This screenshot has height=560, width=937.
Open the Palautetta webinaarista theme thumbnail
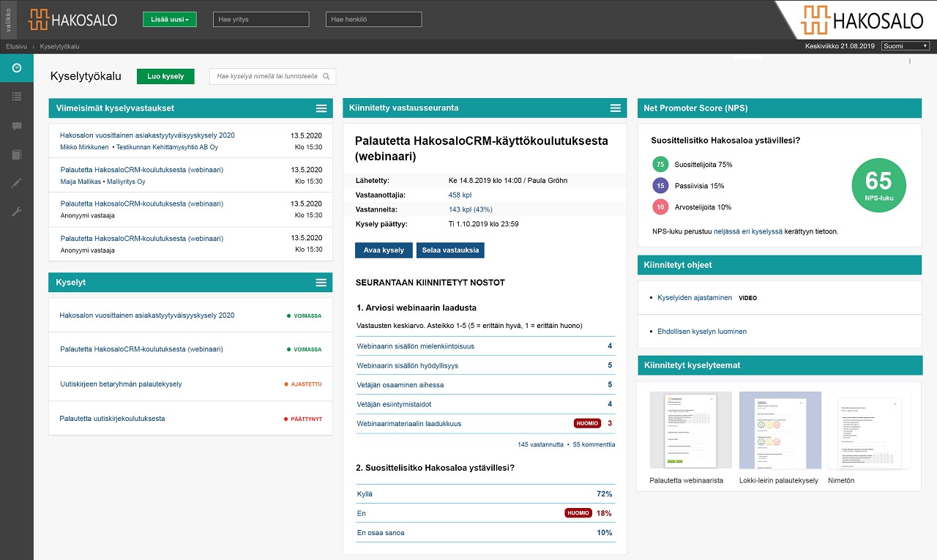click(690, 430)
